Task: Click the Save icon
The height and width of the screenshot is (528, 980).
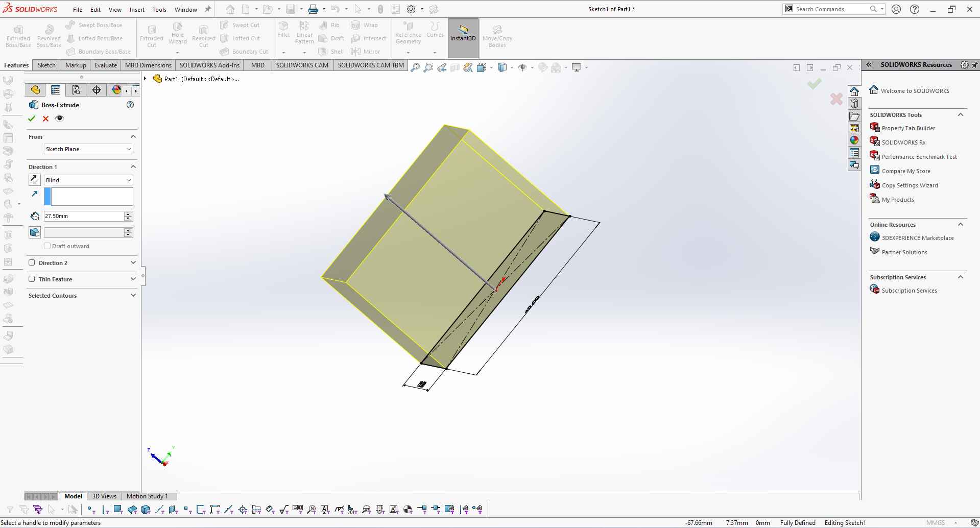Action: coord(291,9)
